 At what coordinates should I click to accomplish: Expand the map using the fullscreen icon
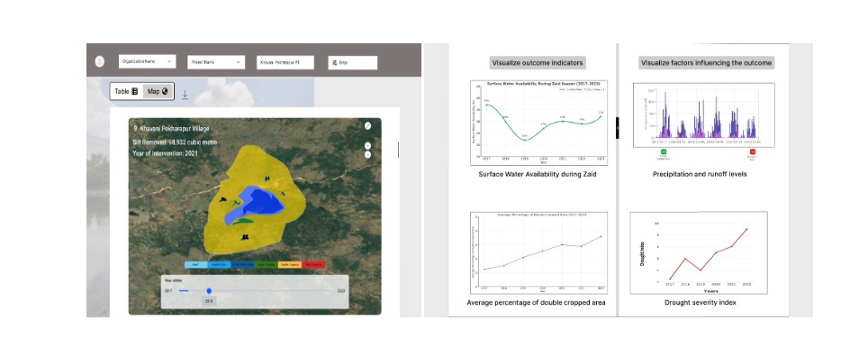point(367,125)
